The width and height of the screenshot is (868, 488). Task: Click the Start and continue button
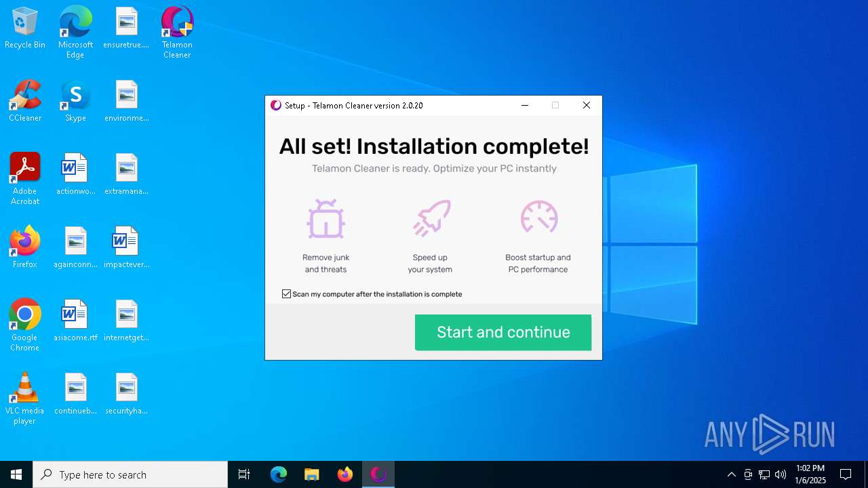[x=503, y=332]
